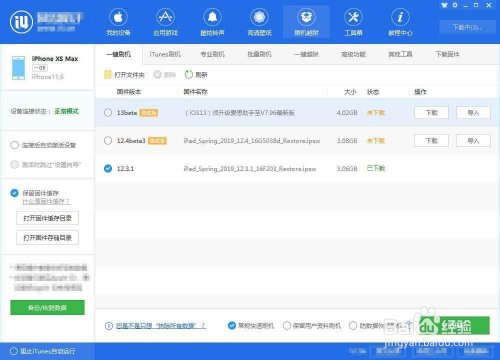Switch to the 批量刷机 tab
This screenshot has height=360, width=500.
coord(259,54)
